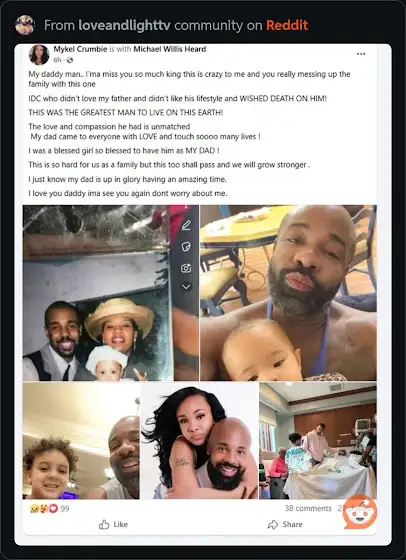Open the photo of the curly-haired child
The image size is (406, 560).
click(81, 441)
